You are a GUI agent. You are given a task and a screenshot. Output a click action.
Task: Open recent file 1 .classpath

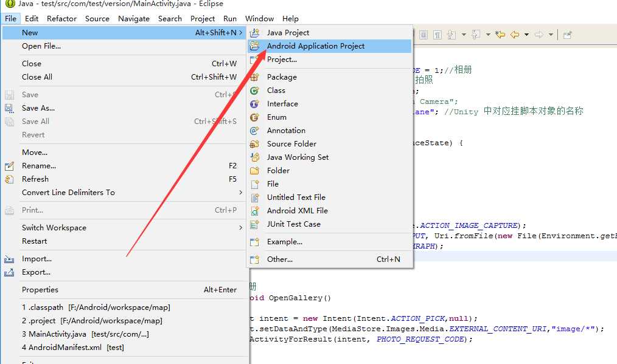[x=124, y=307]
